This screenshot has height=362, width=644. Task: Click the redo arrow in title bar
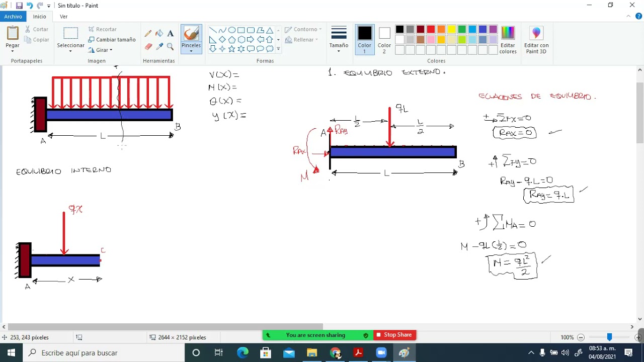pos(40,6)
